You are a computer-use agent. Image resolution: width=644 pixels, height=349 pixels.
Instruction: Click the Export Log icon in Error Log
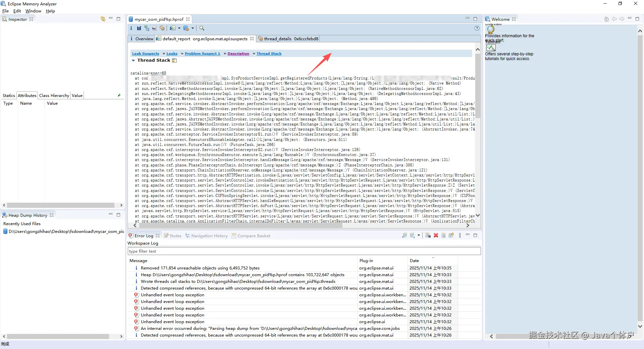[x=405, y=236]
